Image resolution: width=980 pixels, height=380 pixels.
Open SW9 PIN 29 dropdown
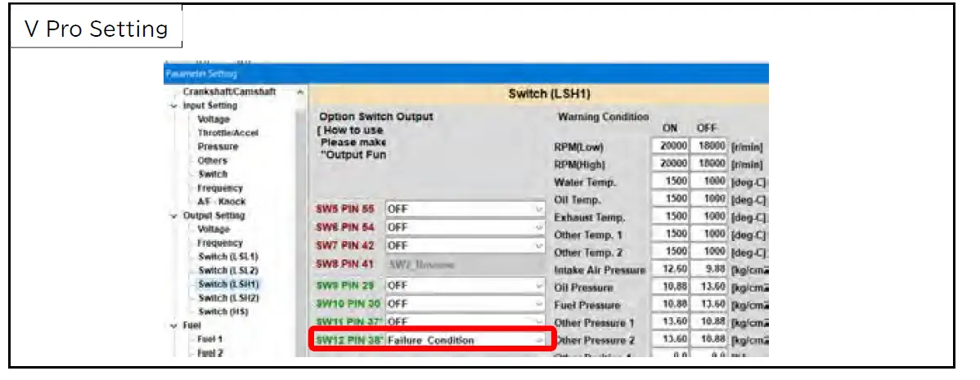coord(465,285)
